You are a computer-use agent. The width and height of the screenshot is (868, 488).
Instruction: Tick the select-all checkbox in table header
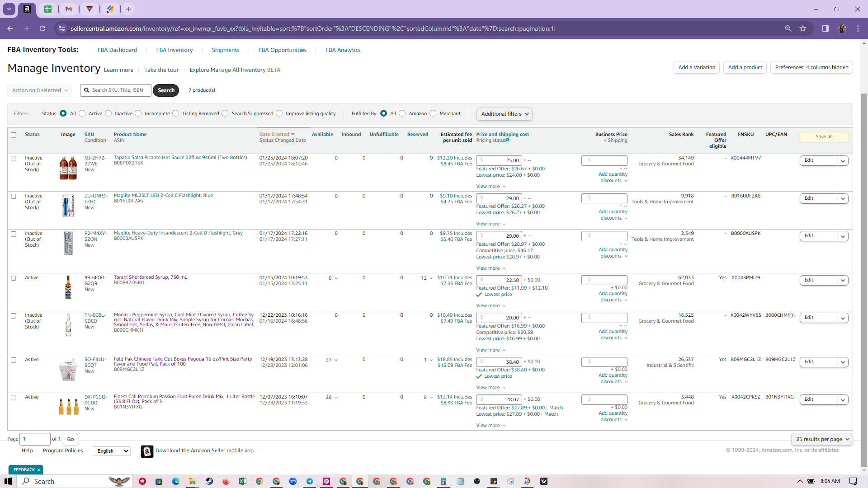[14, 135]
